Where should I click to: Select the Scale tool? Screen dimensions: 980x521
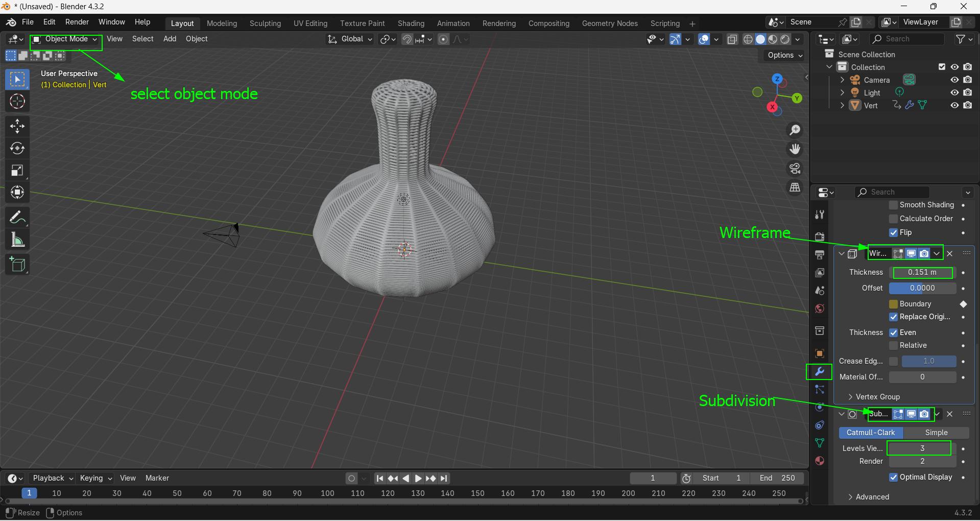tap(17, 170)
